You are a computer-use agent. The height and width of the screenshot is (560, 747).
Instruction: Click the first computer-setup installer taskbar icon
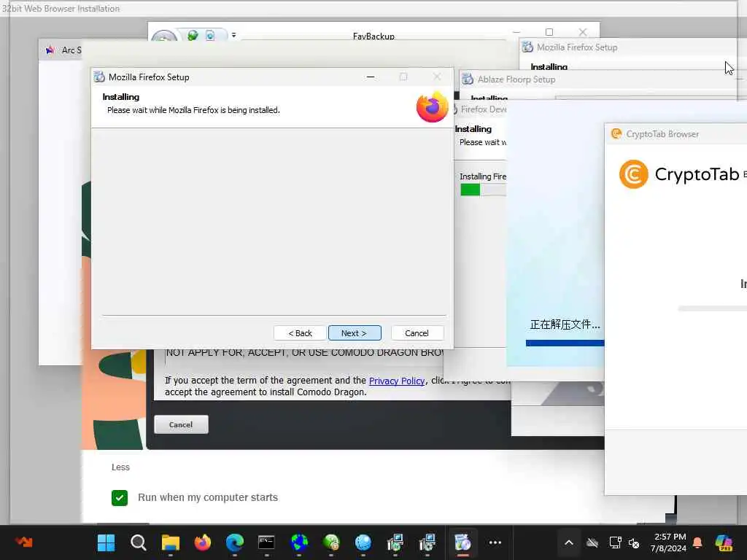(395, 542)
